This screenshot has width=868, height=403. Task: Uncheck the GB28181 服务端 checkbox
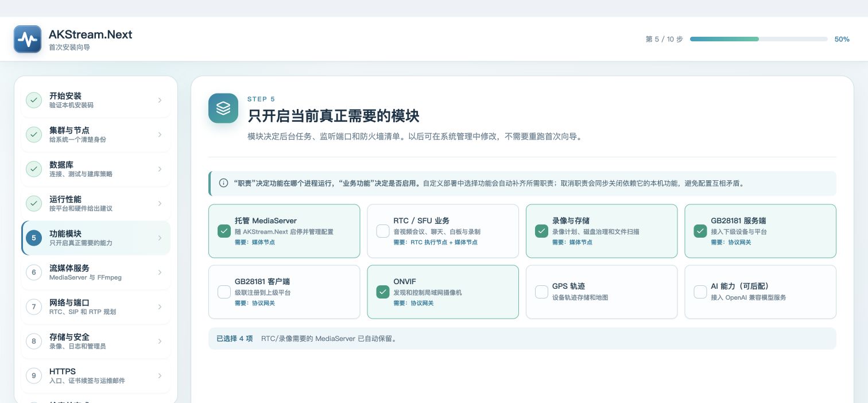pos(700,231)
